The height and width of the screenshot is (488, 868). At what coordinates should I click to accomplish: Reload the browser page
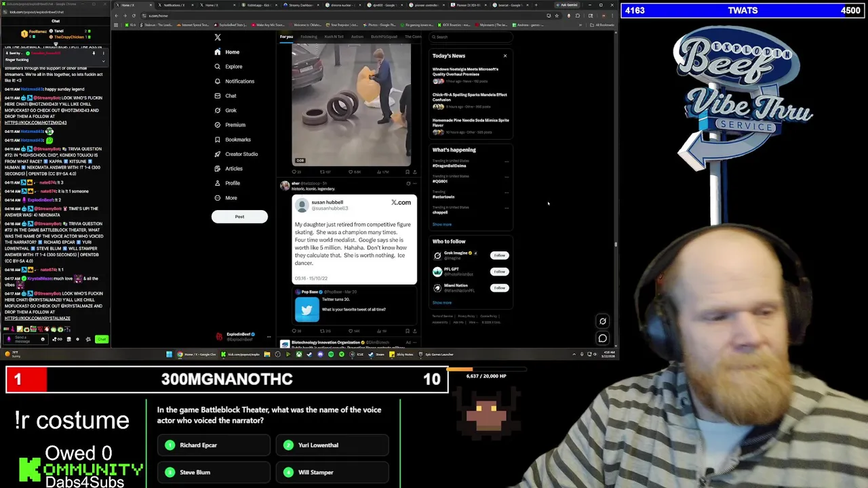pyautogui.click(x=134, y=16)
